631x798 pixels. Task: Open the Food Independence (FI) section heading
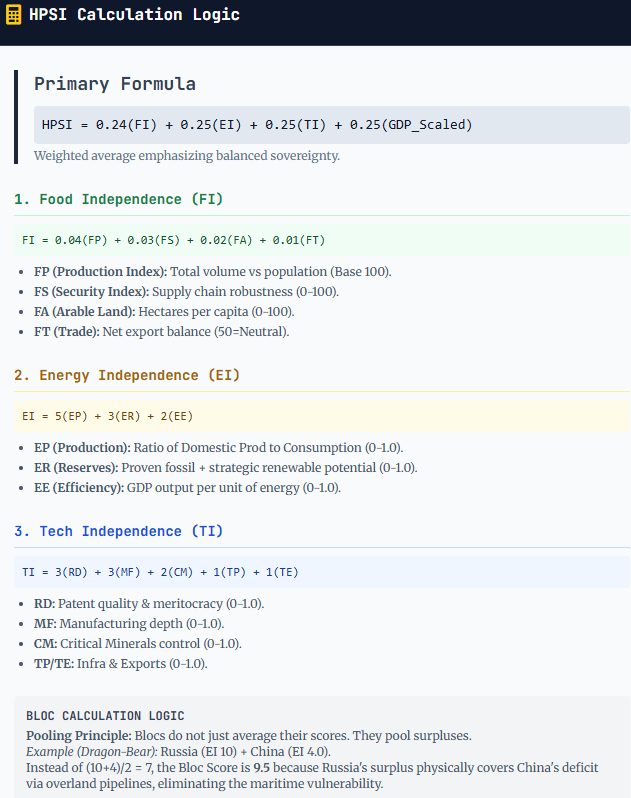pos(118,199)
